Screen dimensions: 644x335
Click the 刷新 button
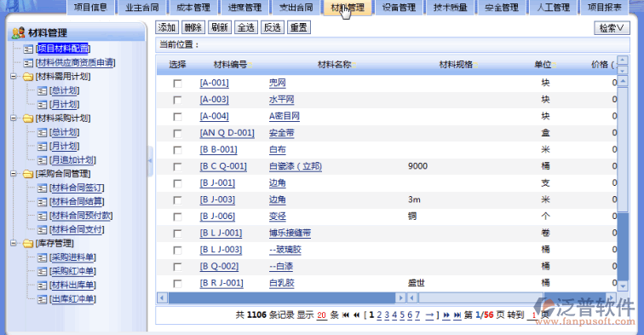coord(220,27)
